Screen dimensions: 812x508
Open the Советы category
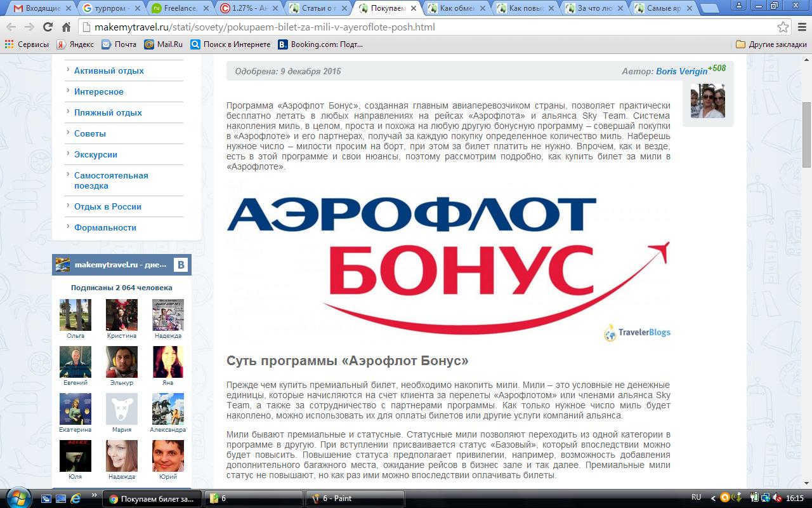pyautogui.click(x=90, y=133)
